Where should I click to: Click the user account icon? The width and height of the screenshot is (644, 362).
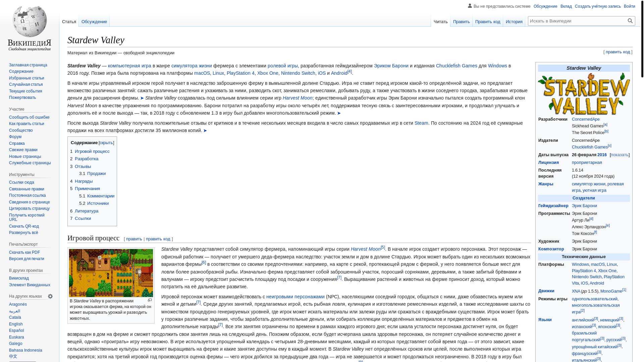pyautogui.click(x=470, y=6)
